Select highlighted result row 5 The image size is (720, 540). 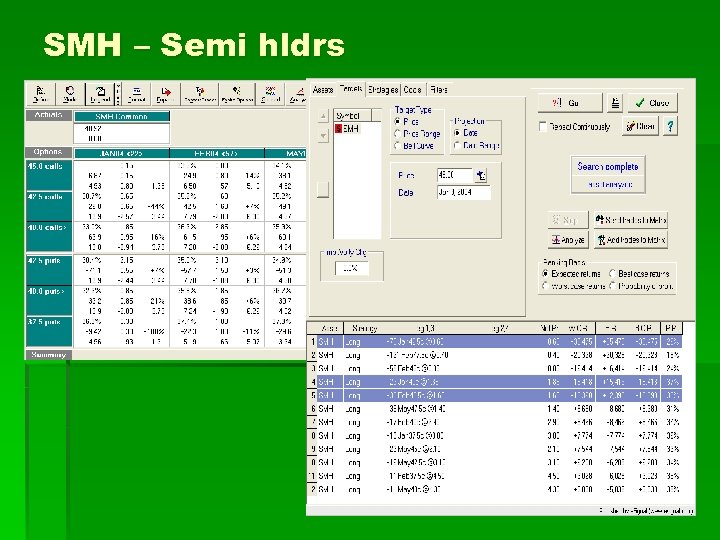[x=495, y=395]
